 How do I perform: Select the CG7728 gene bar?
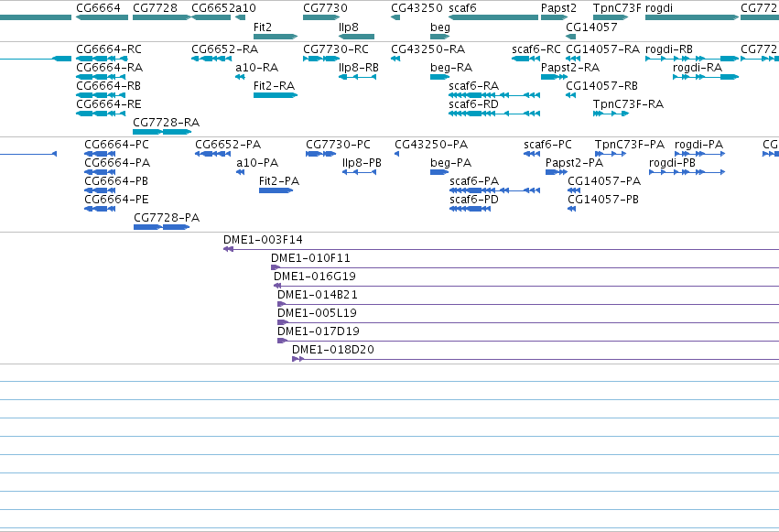(x=162, y=17)
